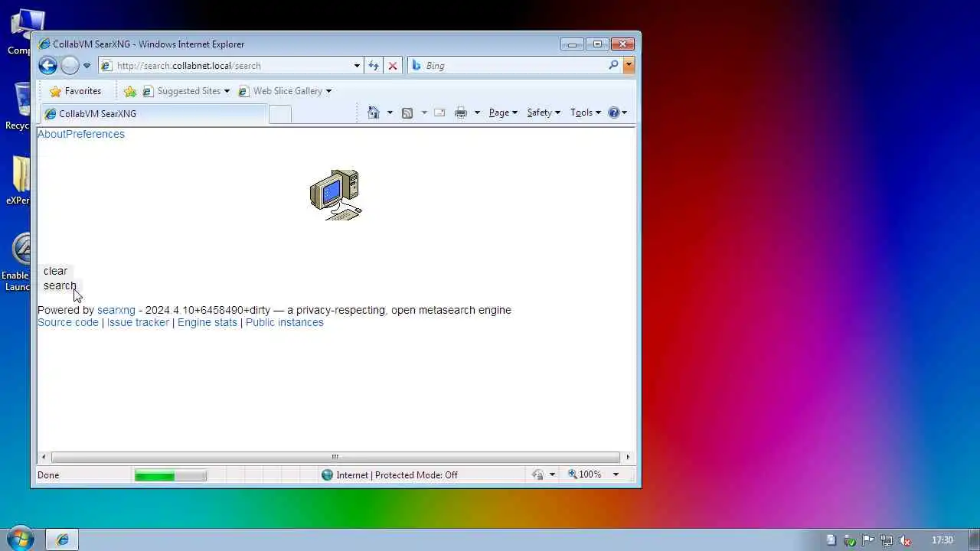Image resolution: width=980 pixels, height=551 pixels.
Task: Click the scrollbar right arrow
Action: 628,457
